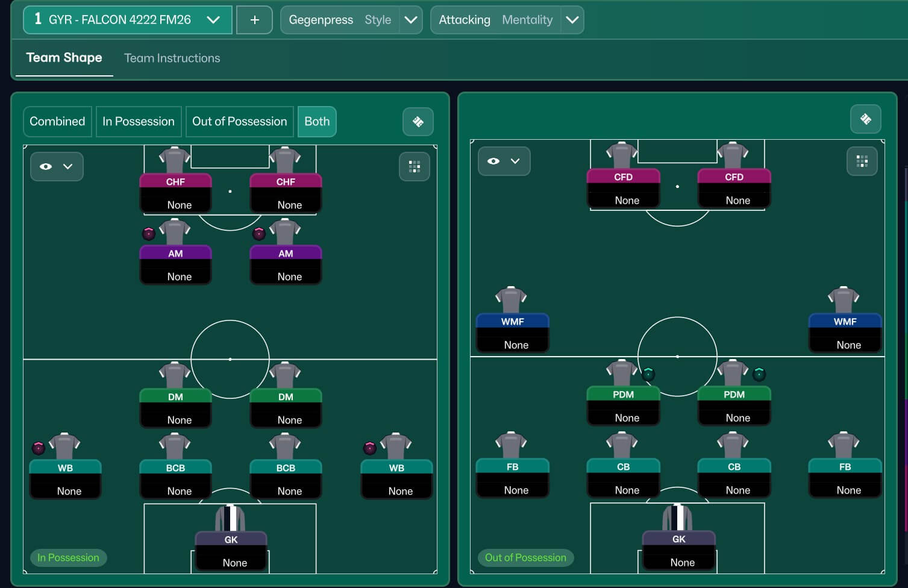The width and height of the screenshot is (908, 588).
Task: Open the Gegenpress Style dropdown
Action: [410, 20]
